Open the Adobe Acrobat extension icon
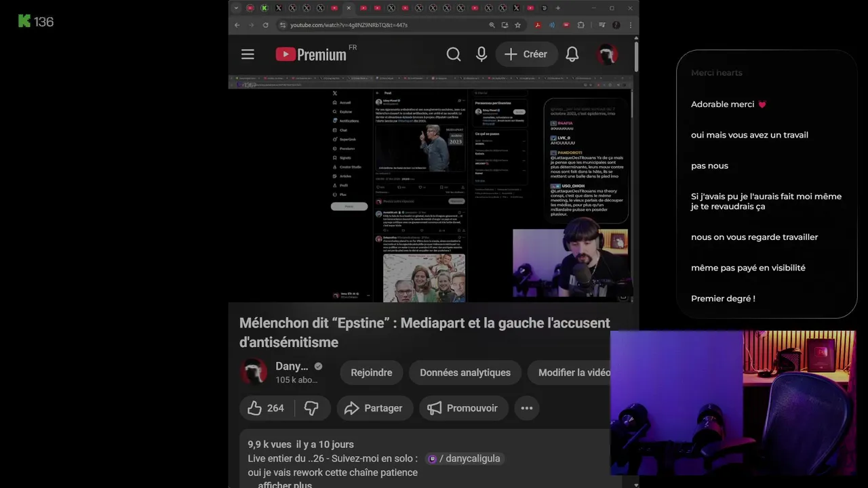The height and width of the screenshot is (488, 868). [538, 25]
